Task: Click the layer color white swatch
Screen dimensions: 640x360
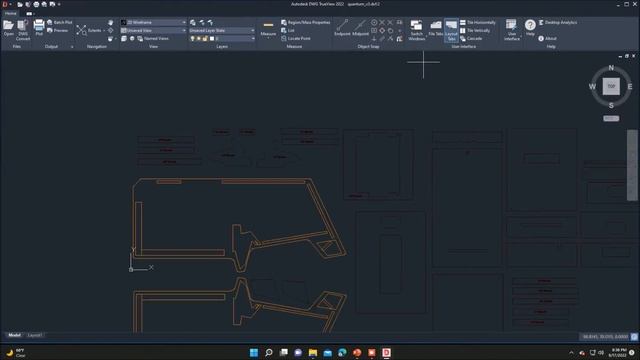Action: 212,38
